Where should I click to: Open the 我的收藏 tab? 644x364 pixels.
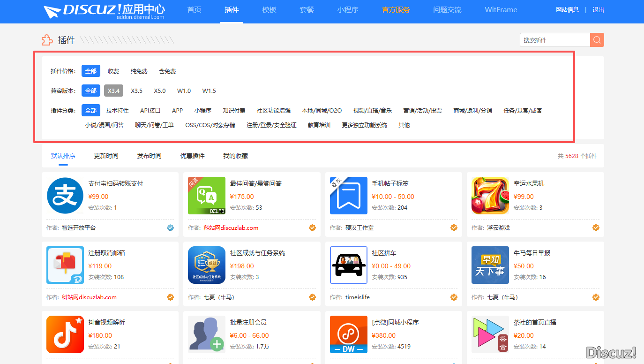click(235, 156)
